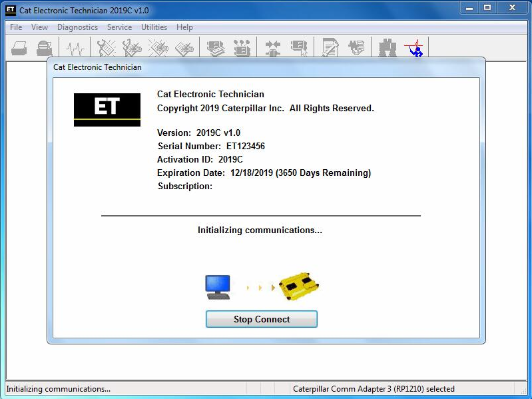The image size is (532, 399).
Task: Click the document with wrench toolbar icon
Action: pos(330,48)
